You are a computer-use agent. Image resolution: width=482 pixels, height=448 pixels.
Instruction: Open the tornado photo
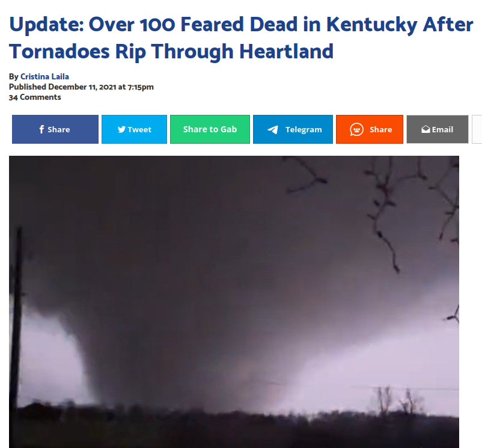coord(234,302)
